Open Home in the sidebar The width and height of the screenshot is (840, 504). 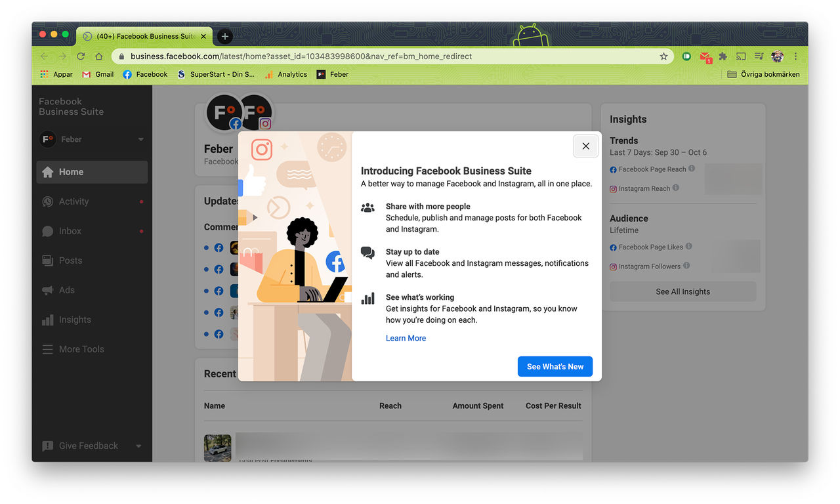[92, 172]
